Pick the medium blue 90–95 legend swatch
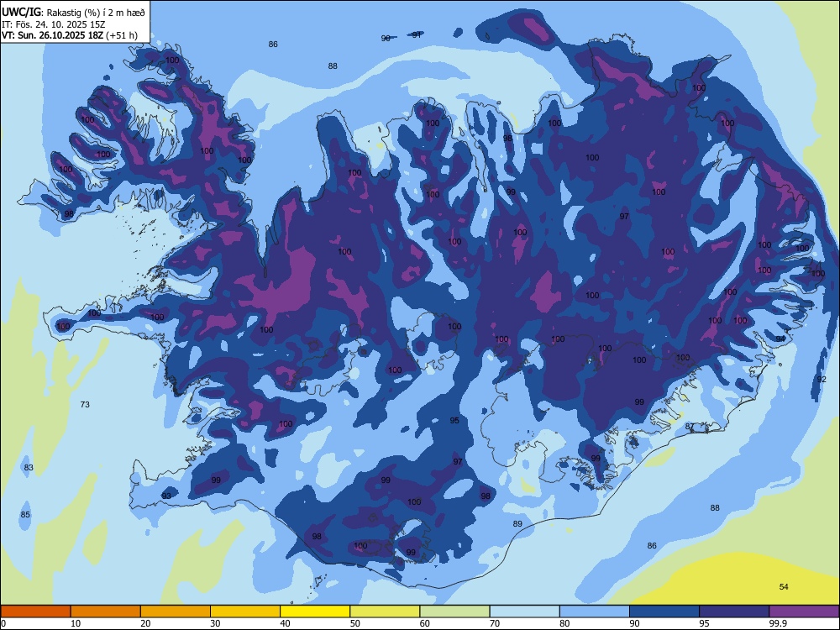The width and height of the screenshot is (840, 630). (664, 612)
